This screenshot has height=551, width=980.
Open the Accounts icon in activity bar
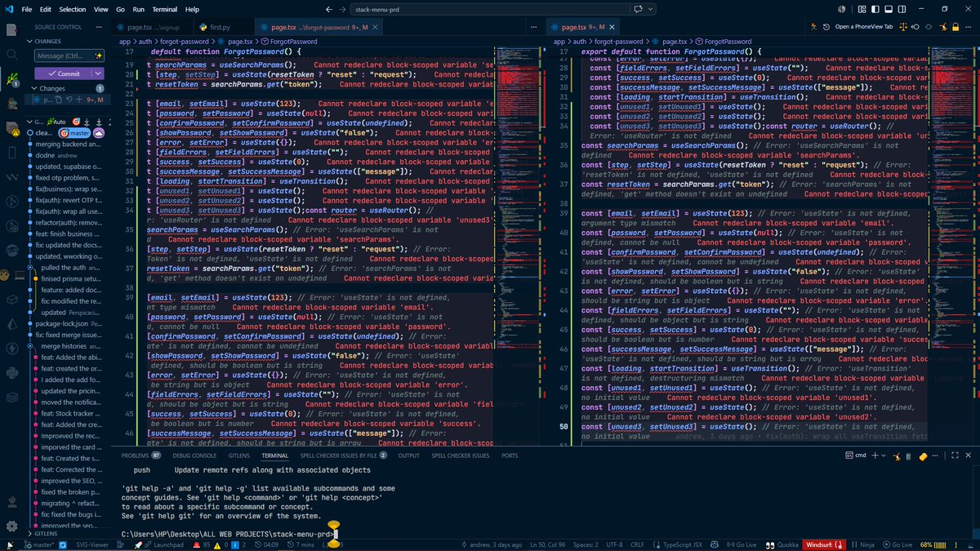click(x=11, y=500)
